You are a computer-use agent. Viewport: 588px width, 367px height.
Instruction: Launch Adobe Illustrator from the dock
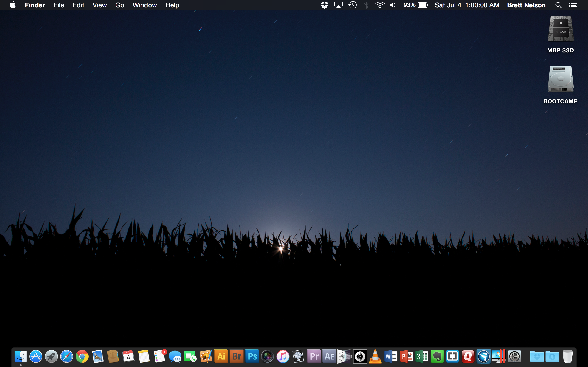[221, 356]
